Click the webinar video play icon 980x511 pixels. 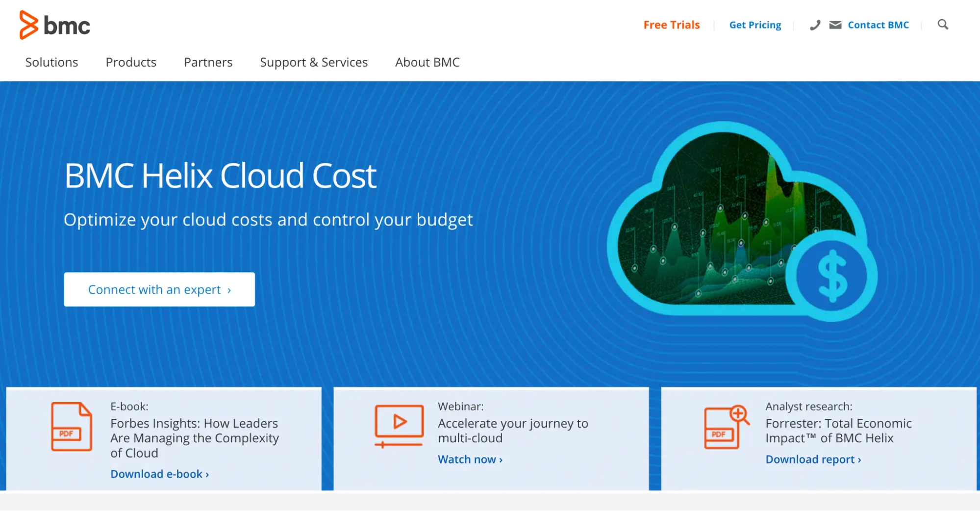(x=399, y=425)
